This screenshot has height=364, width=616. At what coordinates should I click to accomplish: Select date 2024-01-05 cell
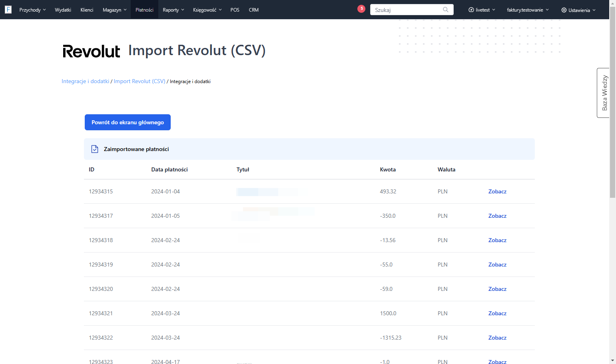click(x=165, y=216)
